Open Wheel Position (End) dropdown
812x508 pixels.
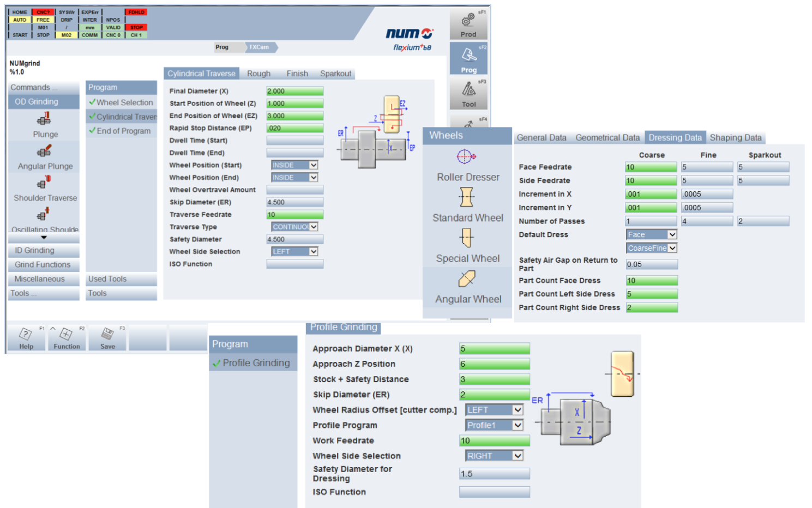tap(294, 178)
